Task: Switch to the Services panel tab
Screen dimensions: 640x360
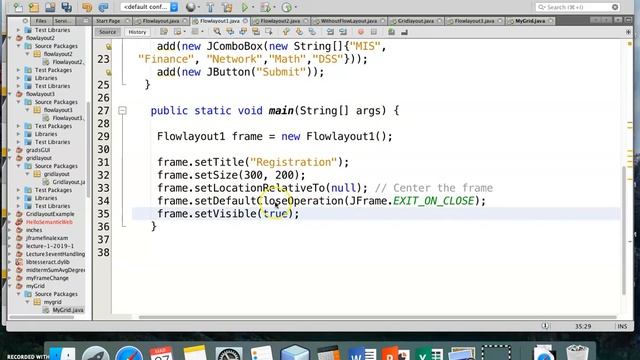Action: tap(63, 21)
